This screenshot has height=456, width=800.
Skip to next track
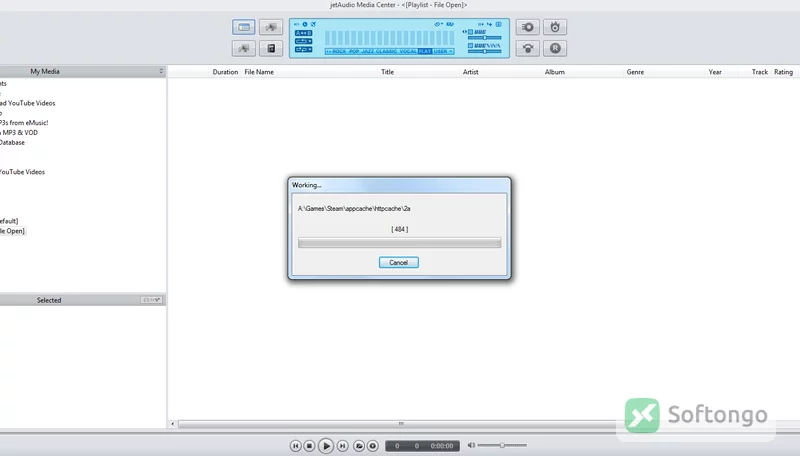[343, 446]
